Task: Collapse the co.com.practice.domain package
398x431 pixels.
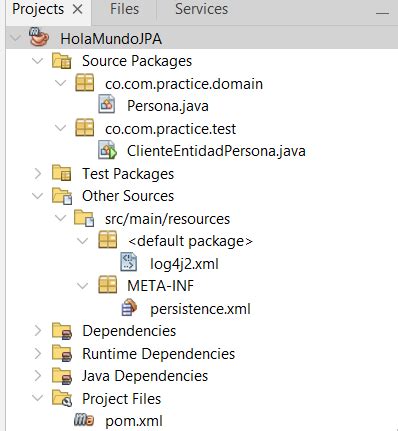Action: pos(60,83)
